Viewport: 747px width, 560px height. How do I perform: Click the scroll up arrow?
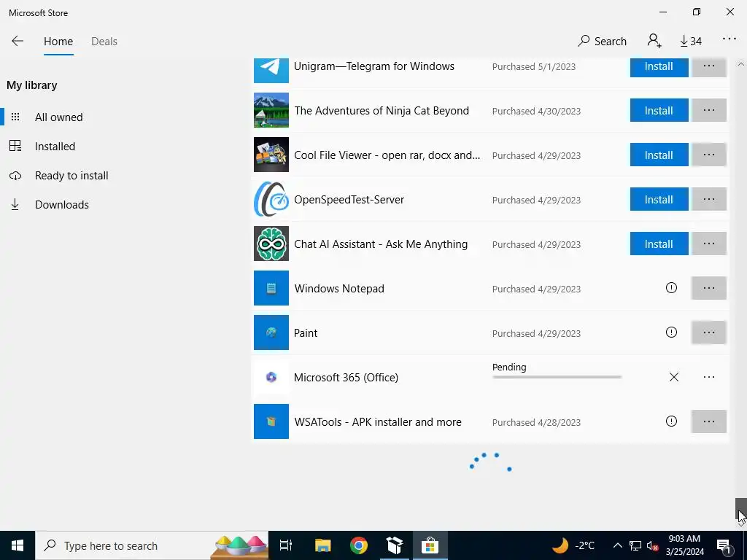coord(741,64)
